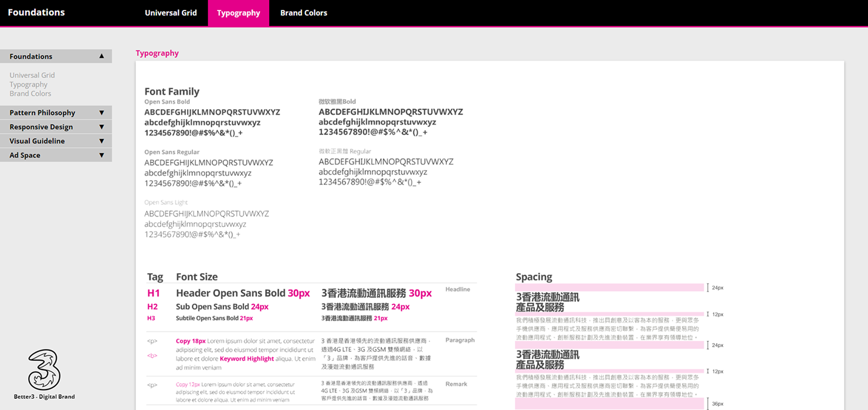The height and width of the screenshot is (410, 868).
Task: Open the Universal Grid tab
Action: pos(171,13)
